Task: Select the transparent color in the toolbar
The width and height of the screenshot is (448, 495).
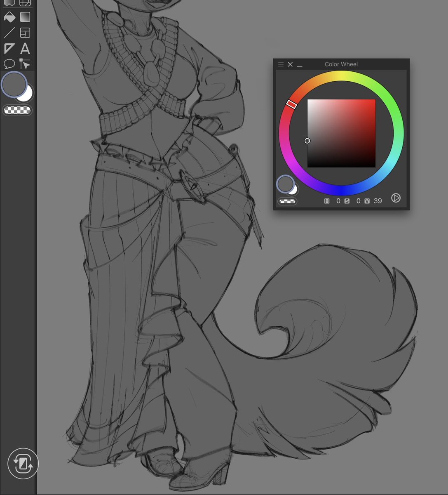Action: (17, 110)
